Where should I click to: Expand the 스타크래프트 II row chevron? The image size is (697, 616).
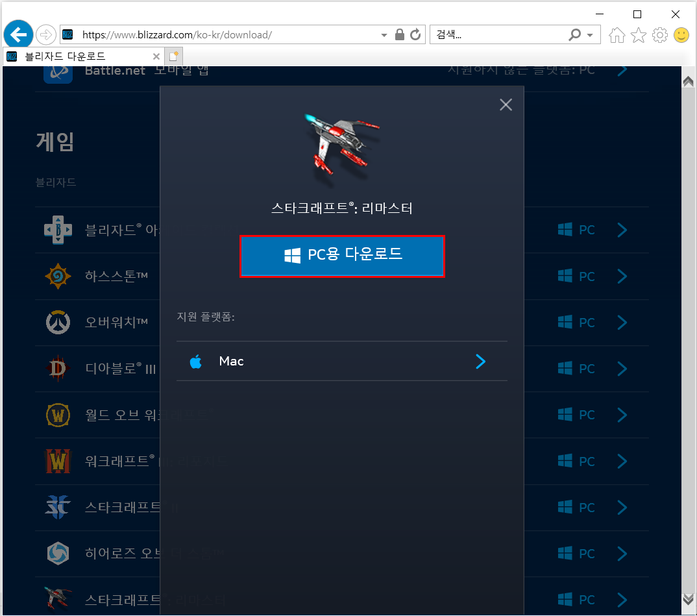coord(622,507)
